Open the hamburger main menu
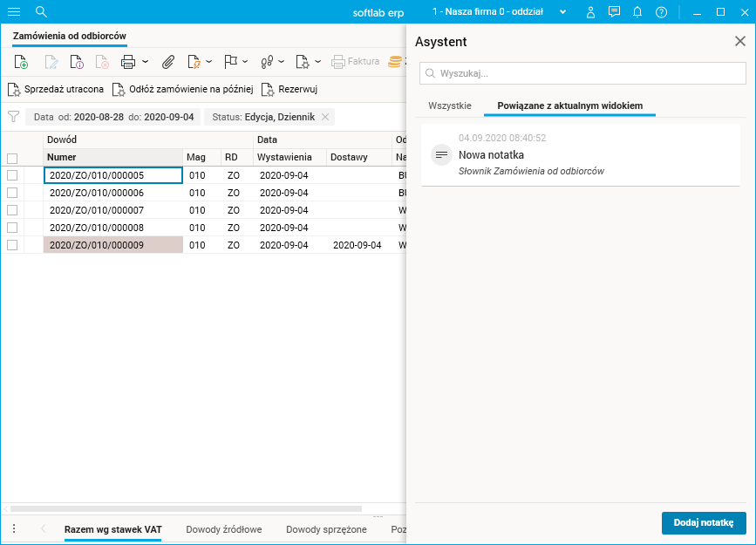This screenshot has width=756, height=545. click(x=14, y=12)
